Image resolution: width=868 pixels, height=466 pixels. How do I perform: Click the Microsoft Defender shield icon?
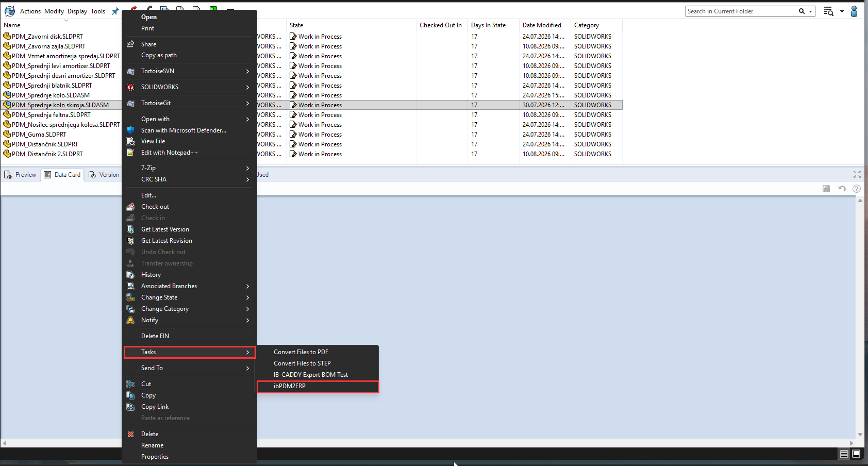coord(131,130)
